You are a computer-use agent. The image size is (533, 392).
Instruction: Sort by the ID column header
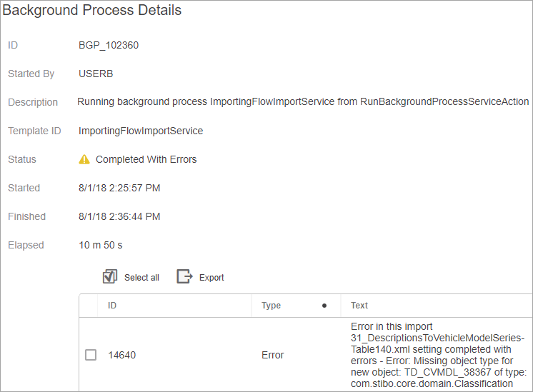[112, 306]
